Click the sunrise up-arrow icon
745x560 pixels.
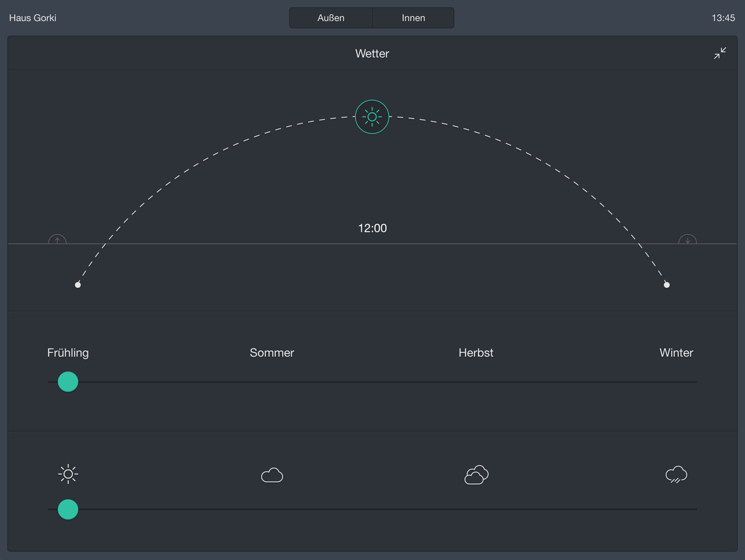click(57, 240)
